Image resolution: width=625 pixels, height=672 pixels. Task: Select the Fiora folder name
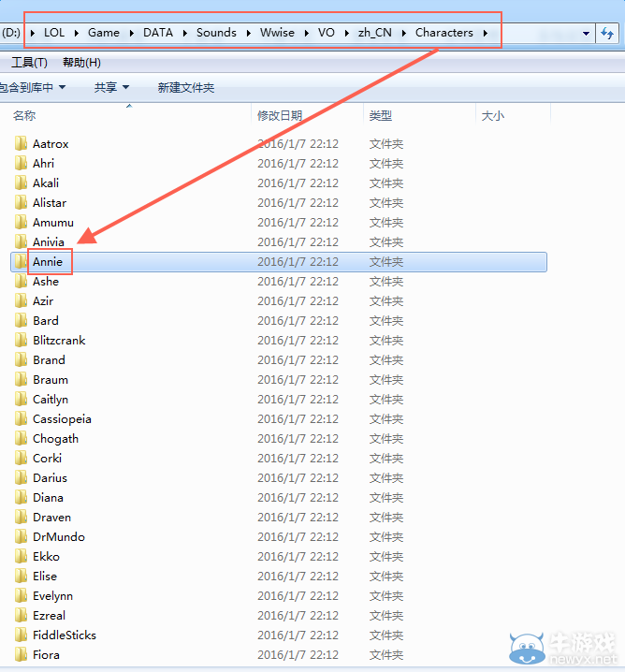coord(46,655)
